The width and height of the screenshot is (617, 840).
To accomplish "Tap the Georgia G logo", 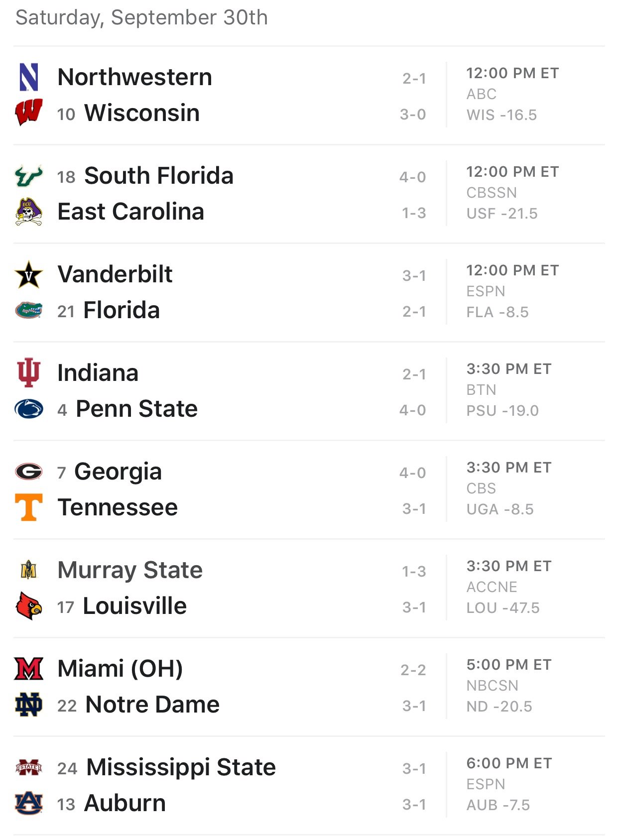I will 29,471.
